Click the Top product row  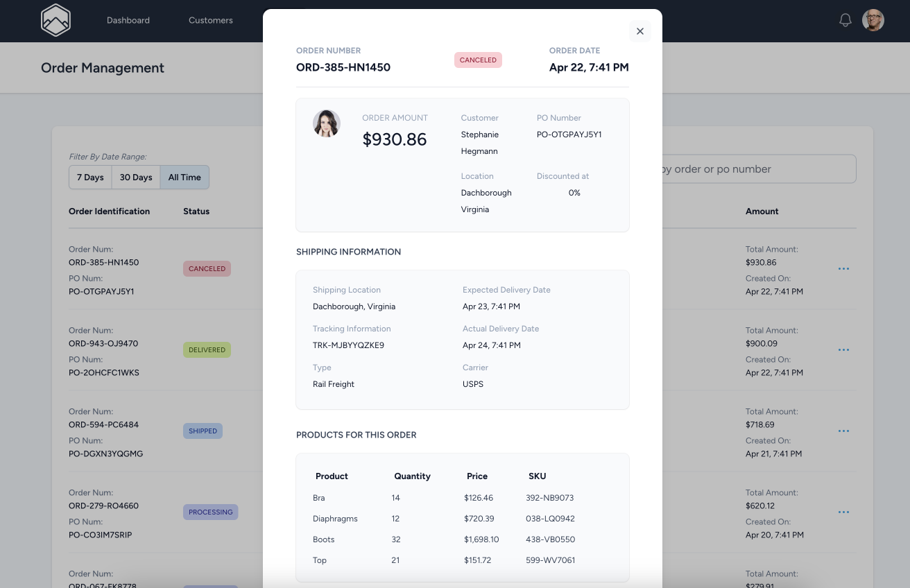[463, 560]
